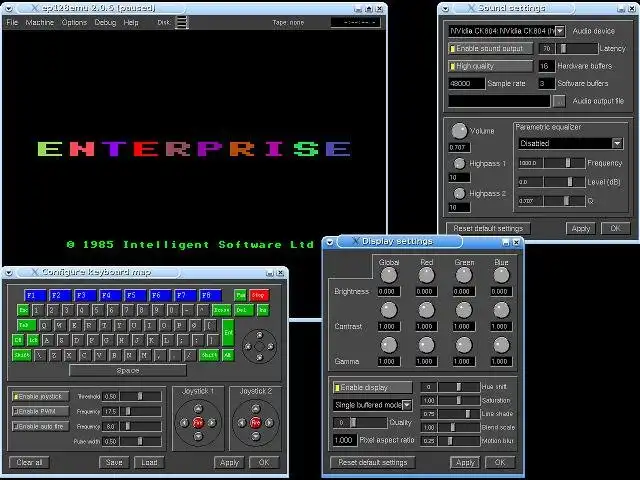Click the Global Brightness knob
The height and width of the screenshot is (480, 640).
[x=389, y=275]
